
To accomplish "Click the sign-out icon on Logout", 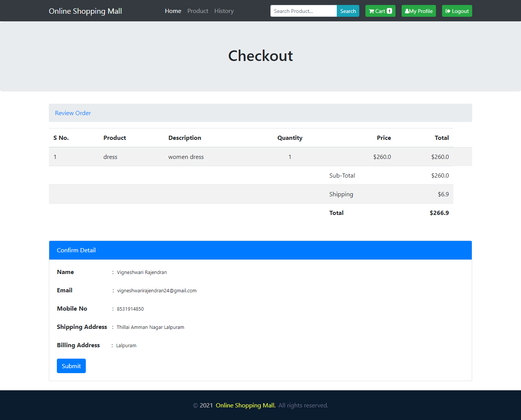I will (448, 11).
